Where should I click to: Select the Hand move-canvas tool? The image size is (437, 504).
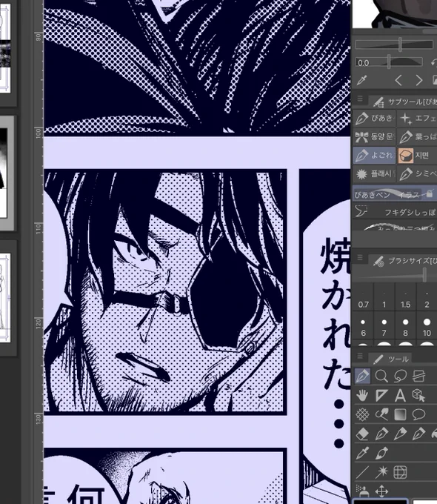(x=362, y=395)
